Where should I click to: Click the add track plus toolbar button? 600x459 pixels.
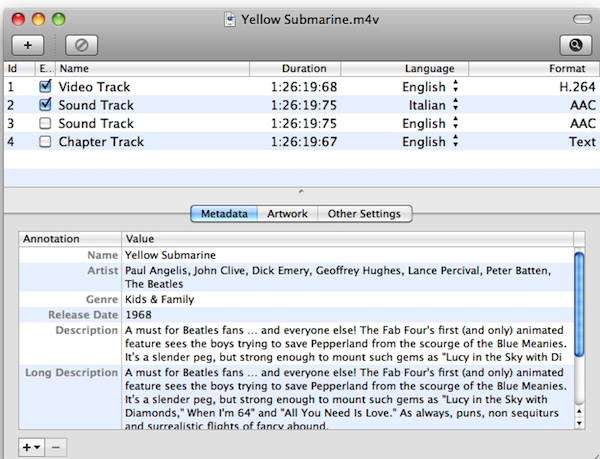[x=27, y=44]
